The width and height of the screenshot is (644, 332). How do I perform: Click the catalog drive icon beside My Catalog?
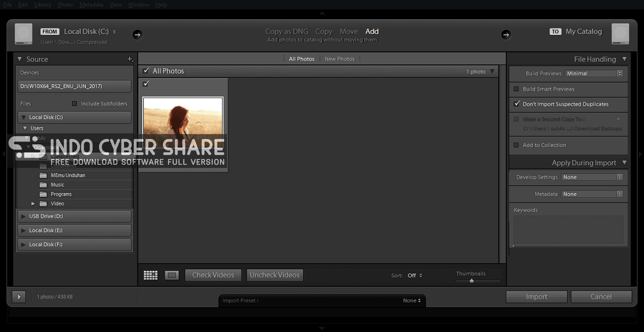click(x=620, y=33)
